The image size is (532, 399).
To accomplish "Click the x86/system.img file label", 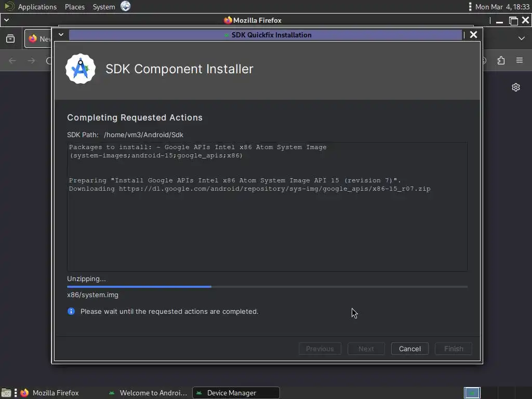I will [x=92, y=295].
